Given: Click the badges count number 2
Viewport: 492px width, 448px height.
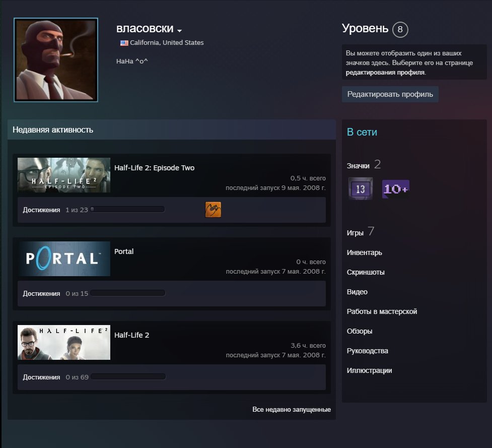Looking at the screenshot, I should [x=378, y=164].
